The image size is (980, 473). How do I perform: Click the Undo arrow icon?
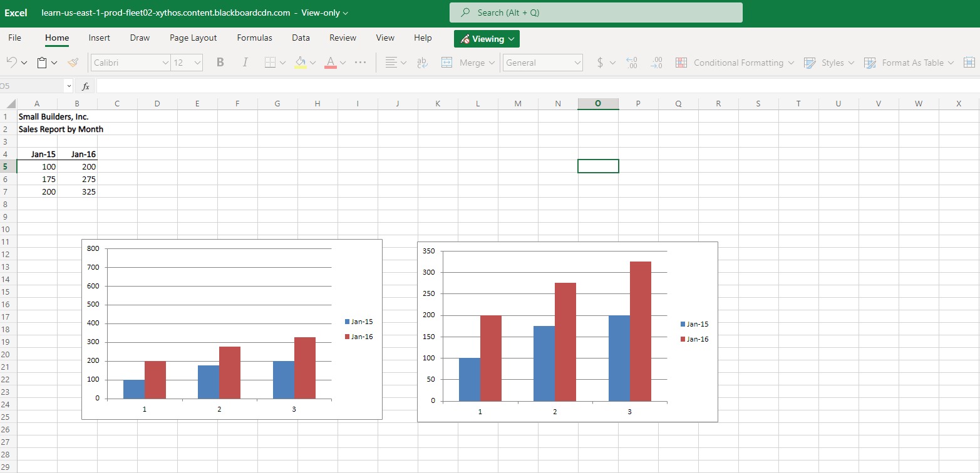click(12, 63)
